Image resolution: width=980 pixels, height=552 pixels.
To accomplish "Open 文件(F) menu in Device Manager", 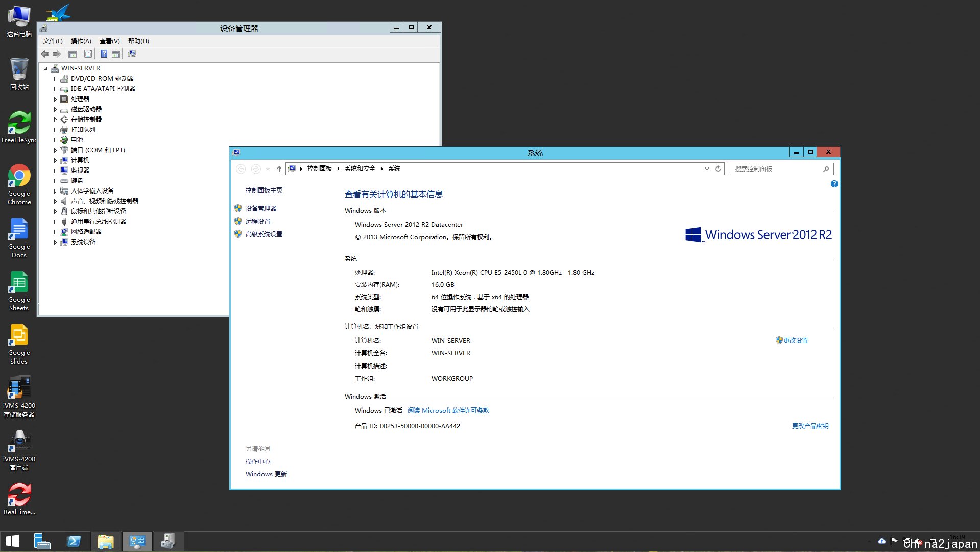I will pyautogui.click(x=53, y=41).
